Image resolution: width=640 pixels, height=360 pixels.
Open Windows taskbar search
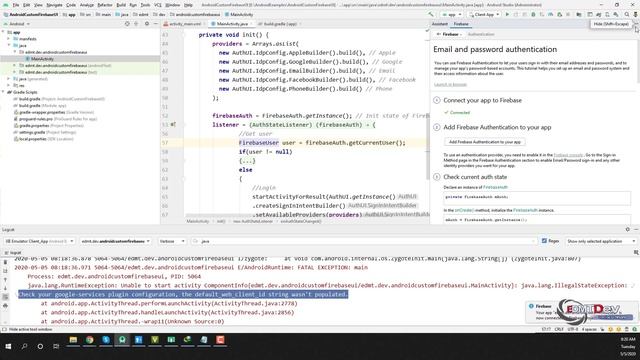(24, 346)
